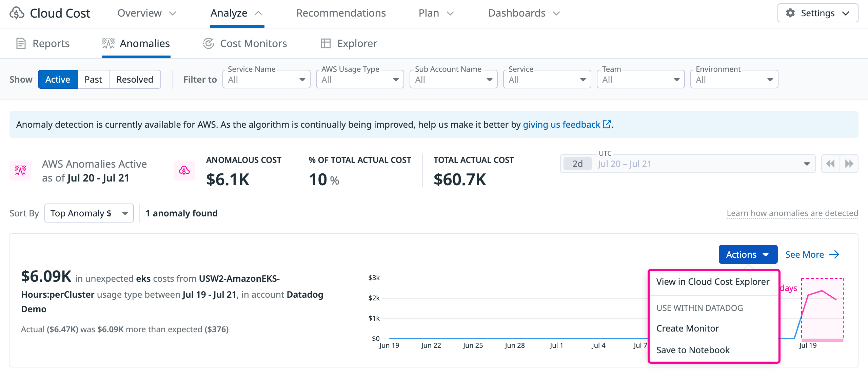This screenshot has width=868, height=382.
Task: Open the Environment filter dropdown
Action: click(x=734, y=79)
